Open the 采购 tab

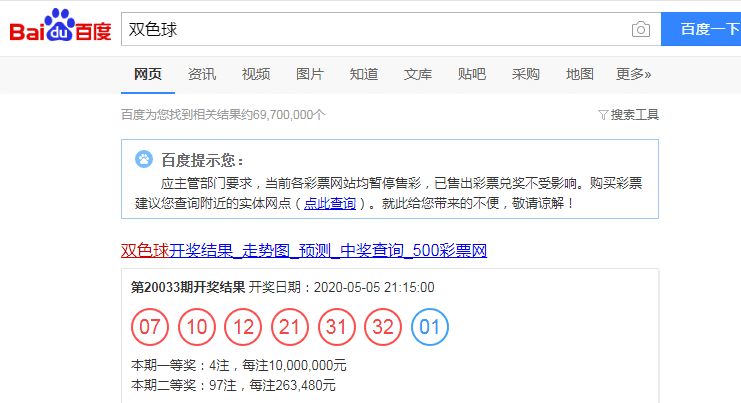(x=526, y=74)
